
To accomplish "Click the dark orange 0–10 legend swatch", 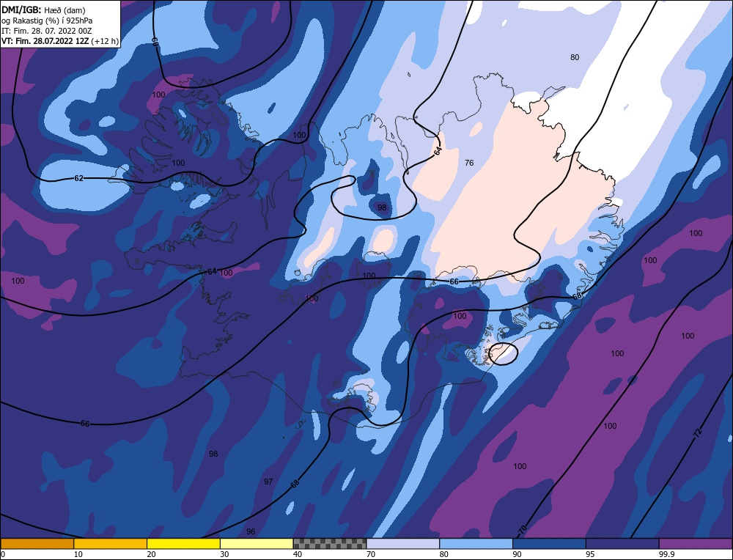I will pos(37,543).
